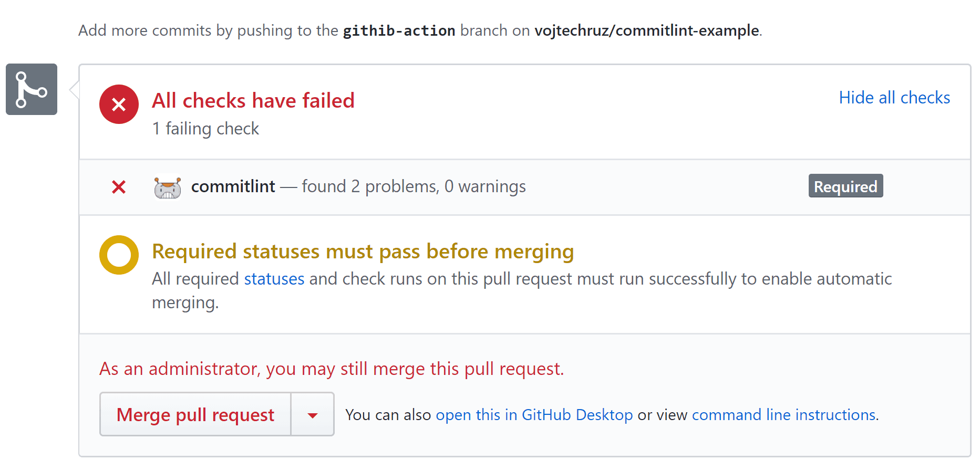Click the git merge branch icon
980x460 pixels.
click(x=32, y=89)
